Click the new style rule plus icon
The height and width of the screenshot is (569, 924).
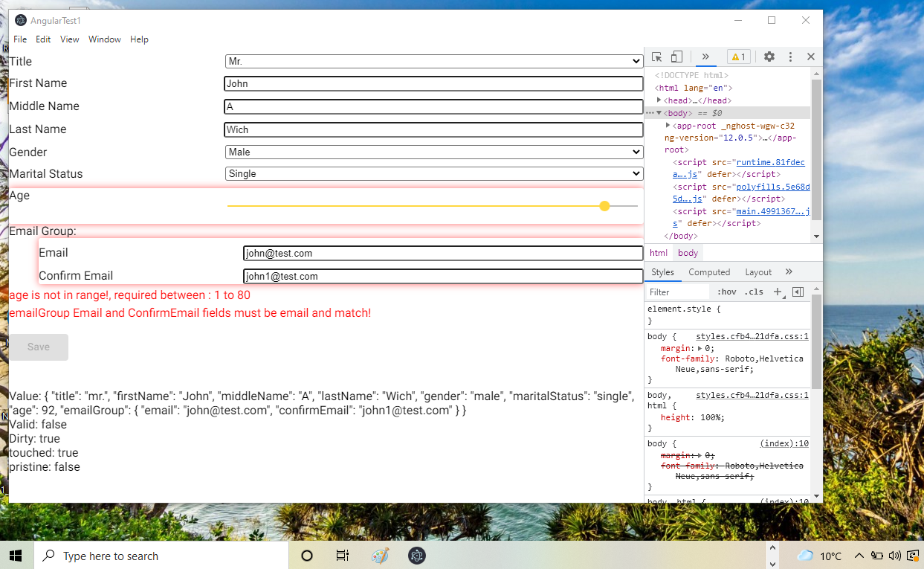778,292
